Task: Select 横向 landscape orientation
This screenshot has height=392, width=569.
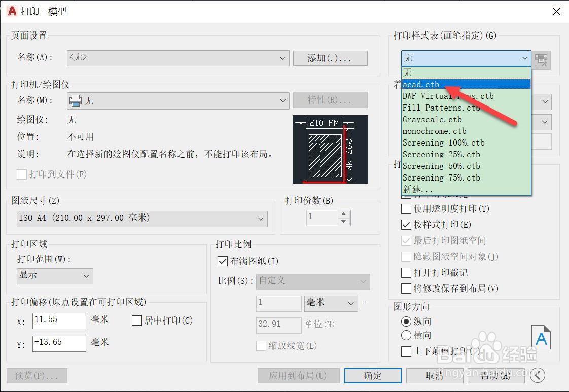Action: pyautogui.click(x=406, y=335)
